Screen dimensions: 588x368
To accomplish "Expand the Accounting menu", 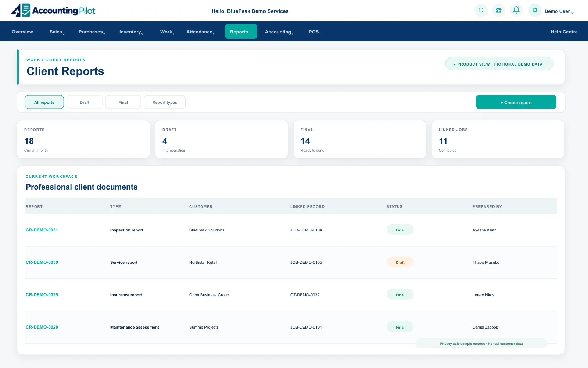I will pyautogui.click(x=279, y=32).
